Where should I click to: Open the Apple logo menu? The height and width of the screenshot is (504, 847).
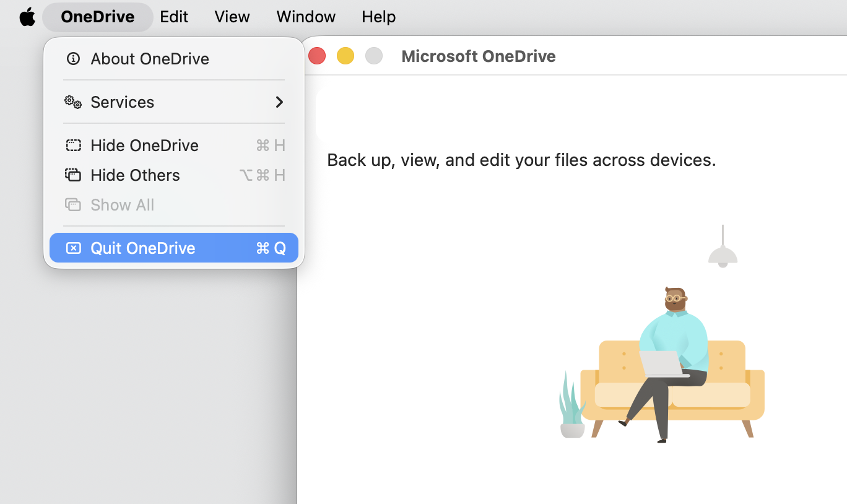[27, 17]
